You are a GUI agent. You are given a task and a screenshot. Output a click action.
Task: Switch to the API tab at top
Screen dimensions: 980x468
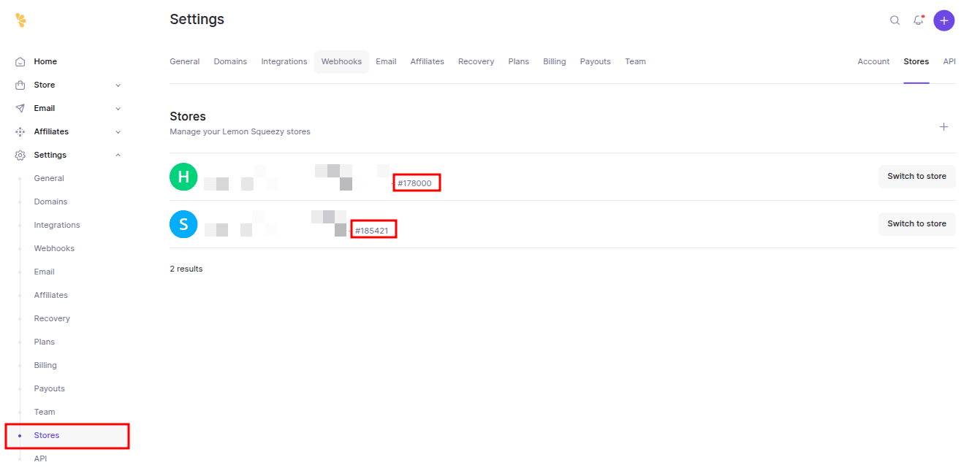(949, 62)
